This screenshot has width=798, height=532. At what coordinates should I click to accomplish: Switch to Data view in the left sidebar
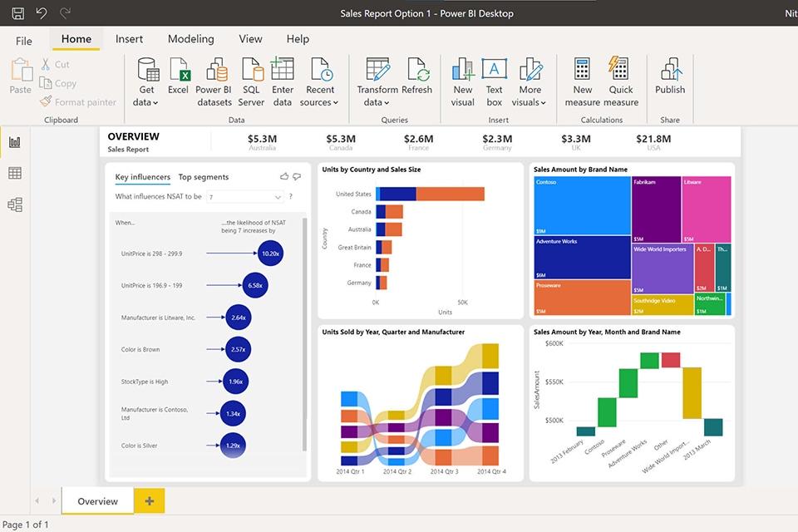(13, 173)
